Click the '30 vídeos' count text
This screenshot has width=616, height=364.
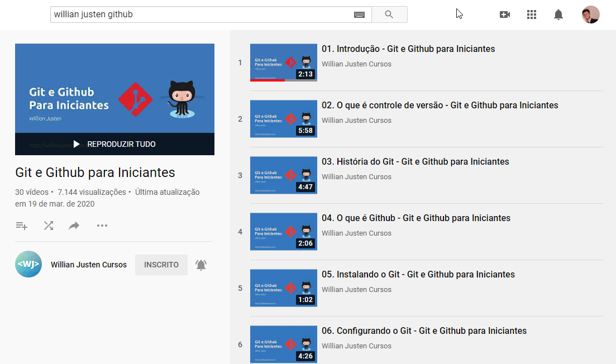click(x=32, y=193)
